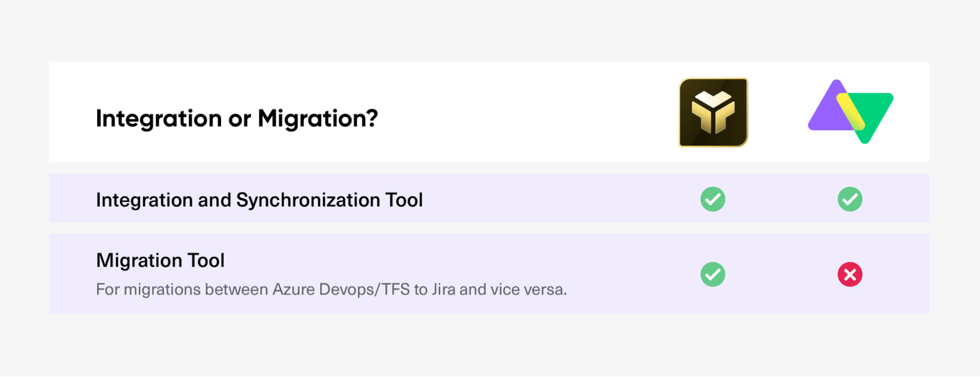
Task: Click the green check in Migration Tool row
Action: (x=713, y=274)
